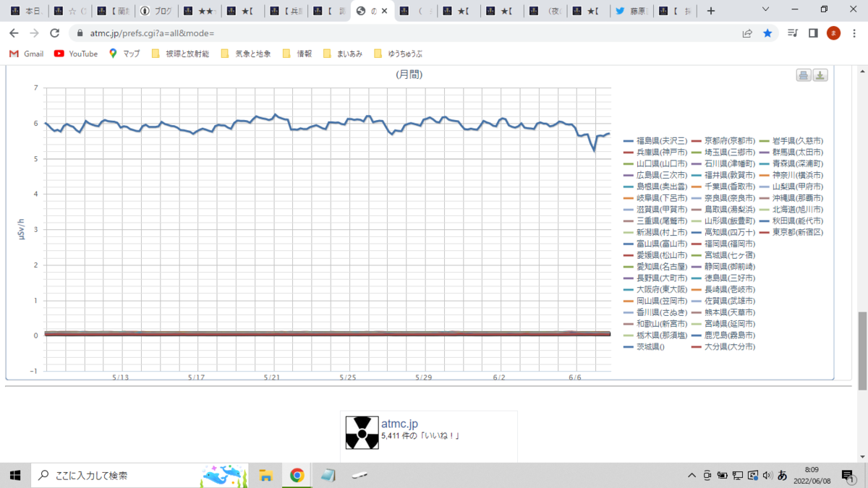Open the ゆうちゅうぶ bookmark folder

click(399, 53)
